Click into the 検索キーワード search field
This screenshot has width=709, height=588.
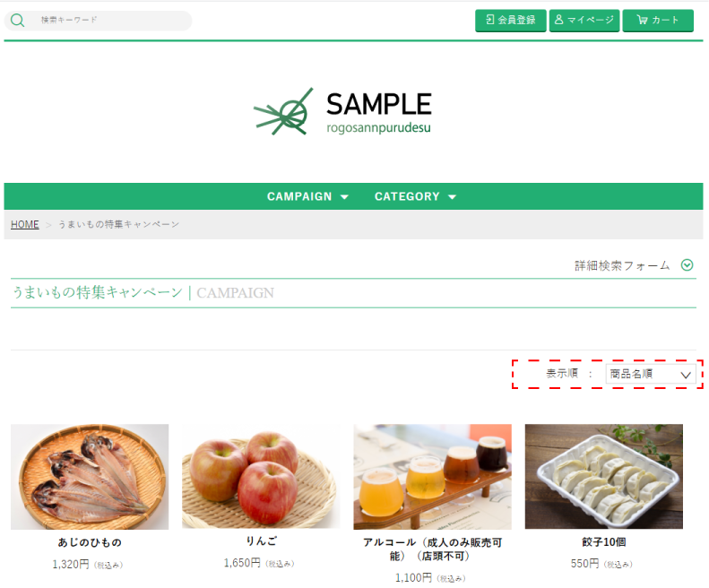coord(108,21)
